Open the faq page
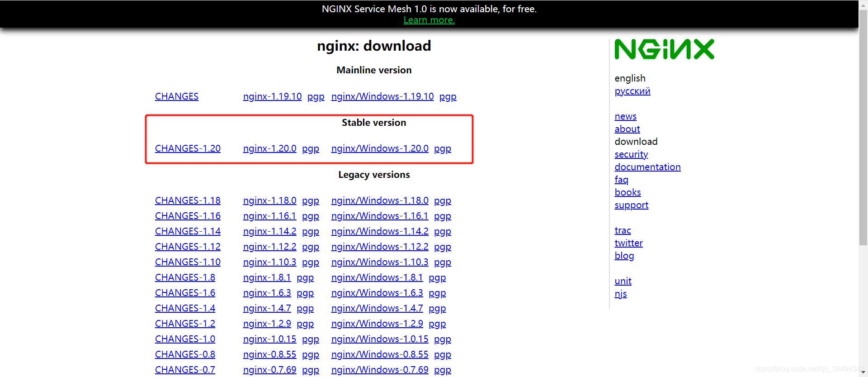Image resolution: width=868 pixels, height=377 pixels. tap(621, 180)
